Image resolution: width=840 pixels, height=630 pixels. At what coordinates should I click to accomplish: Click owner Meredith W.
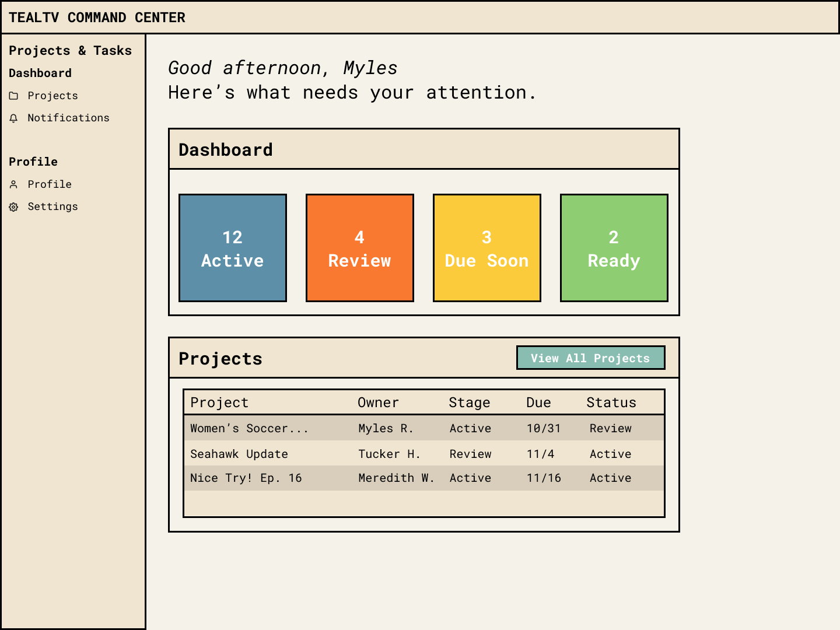tap(396, 478)
